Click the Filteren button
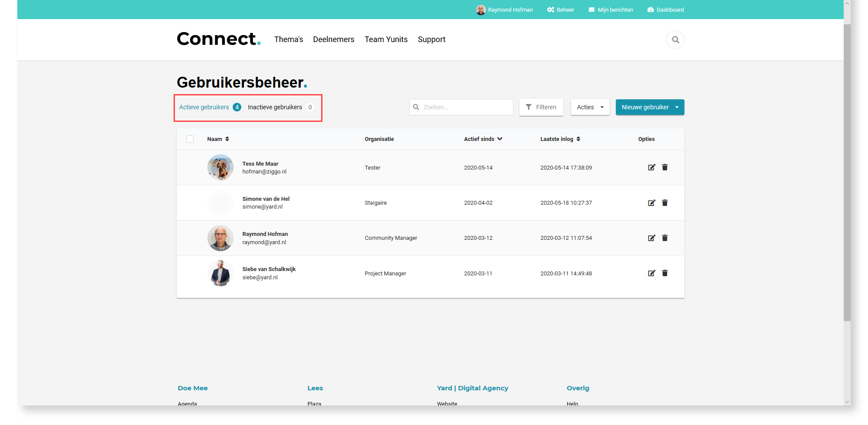868x425 pixels. (x=541, y=107)
